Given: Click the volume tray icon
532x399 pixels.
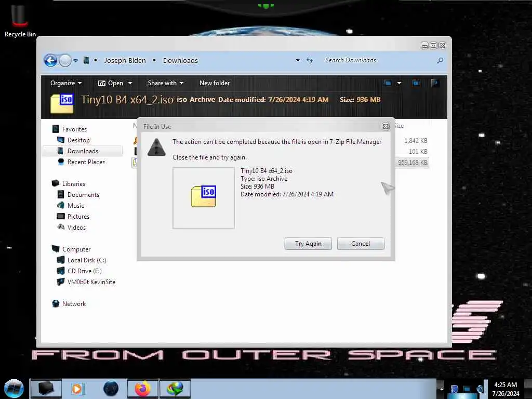Looking at the screenshot, I should [x=480, y=389].
